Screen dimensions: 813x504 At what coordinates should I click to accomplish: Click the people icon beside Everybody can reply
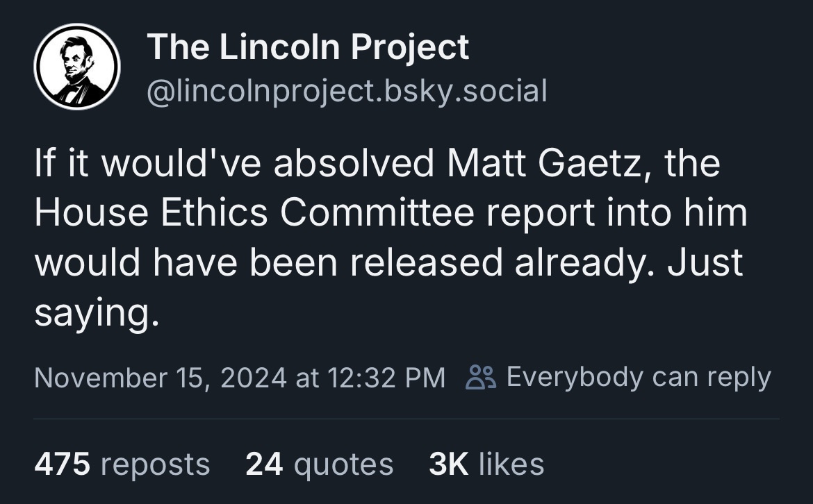481,377
